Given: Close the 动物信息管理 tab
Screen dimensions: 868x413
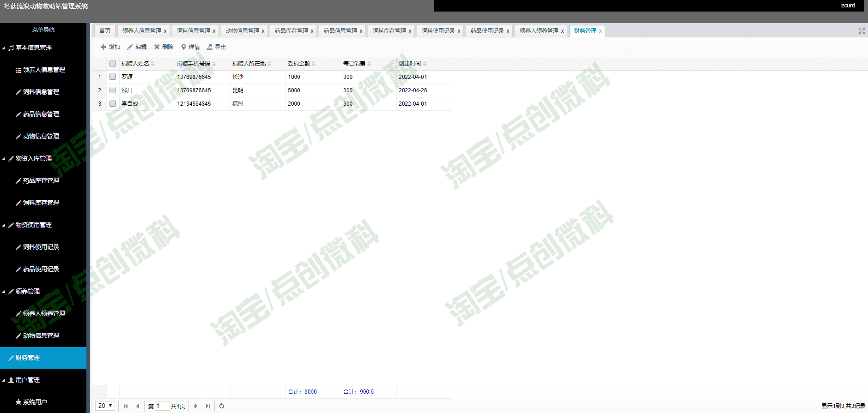Looking at the screenshot, I should pos(263,31).
